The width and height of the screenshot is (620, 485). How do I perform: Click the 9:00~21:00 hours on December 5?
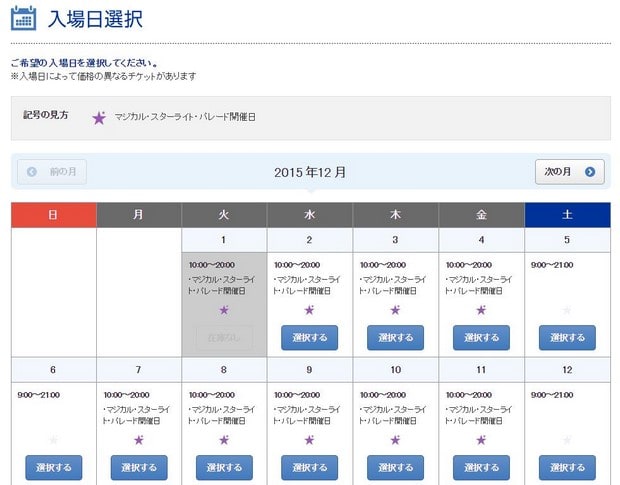click(552, 265)
